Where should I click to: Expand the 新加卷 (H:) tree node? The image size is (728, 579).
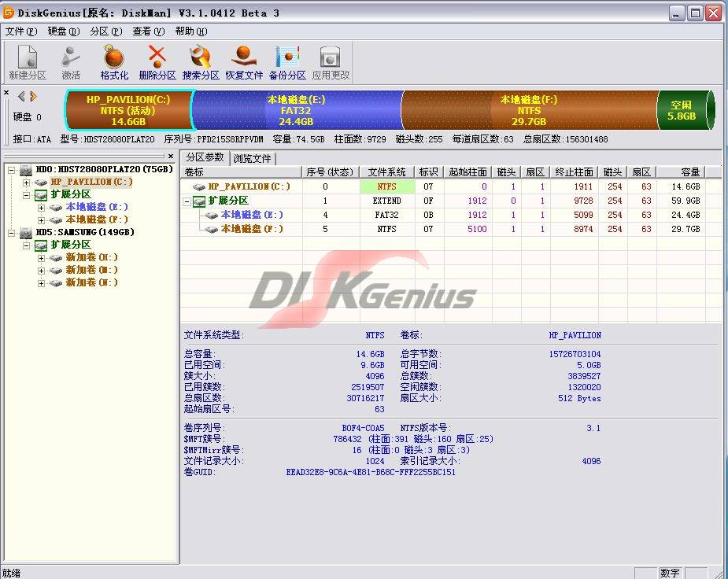pyautogui.click(x=42, y=258)
